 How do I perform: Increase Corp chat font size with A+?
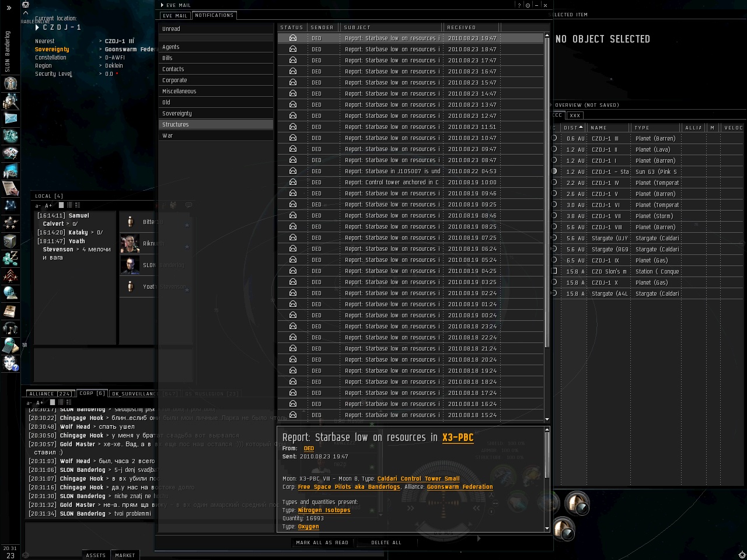pos(40,402)
